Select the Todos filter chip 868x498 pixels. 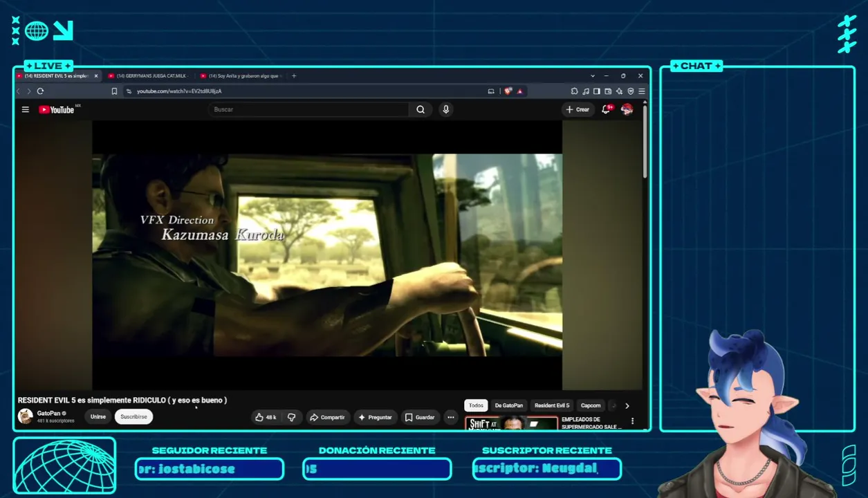click(476, 405)
